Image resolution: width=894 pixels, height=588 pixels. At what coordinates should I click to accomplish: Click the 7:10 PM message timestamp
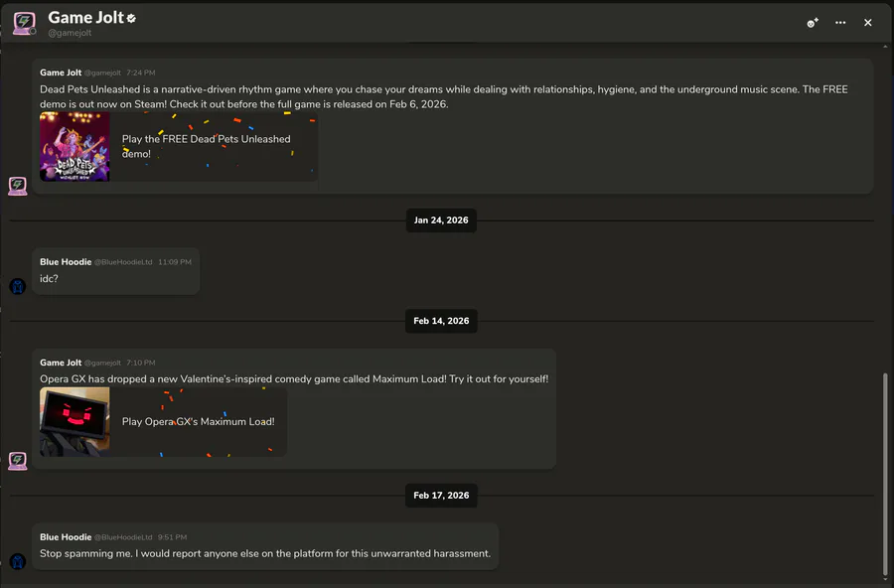point(141,363)
